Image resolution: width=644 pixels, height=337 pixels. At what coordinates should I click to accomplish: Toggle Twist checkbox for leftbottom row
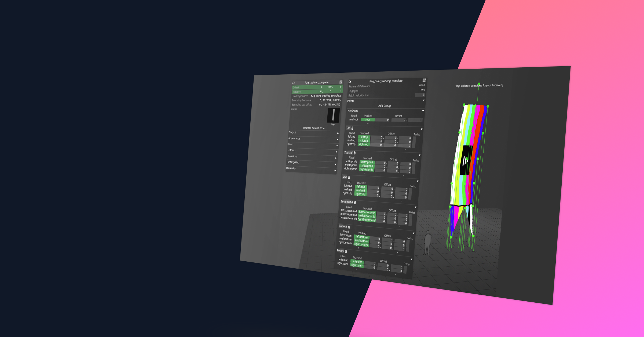pos(408,242)
